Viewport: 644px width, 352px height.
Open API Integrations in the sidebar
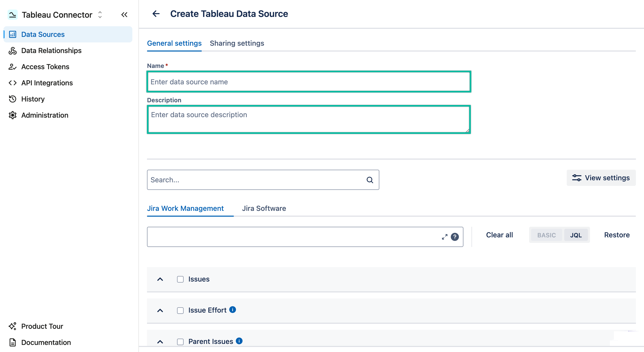[47, 83]
